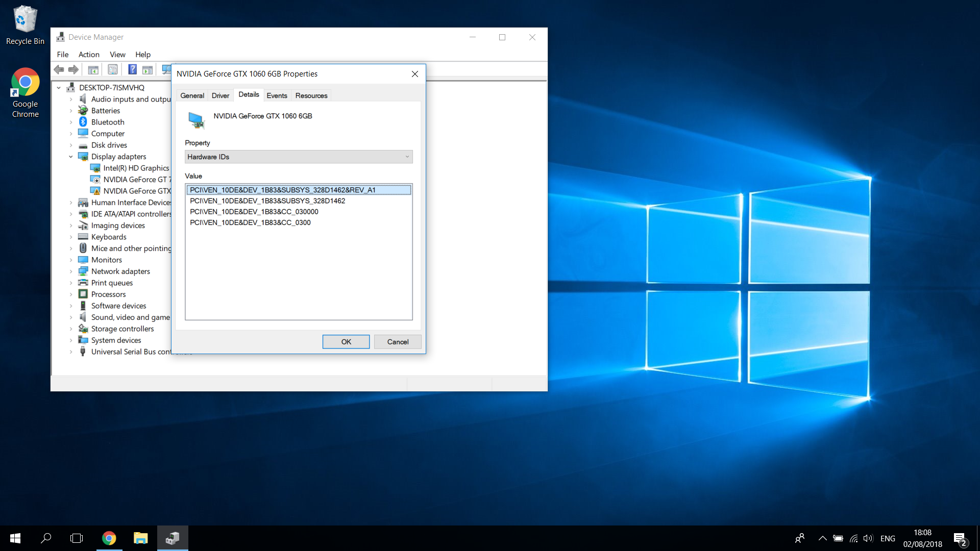Open the clock showing 18:08

point(922,538)
